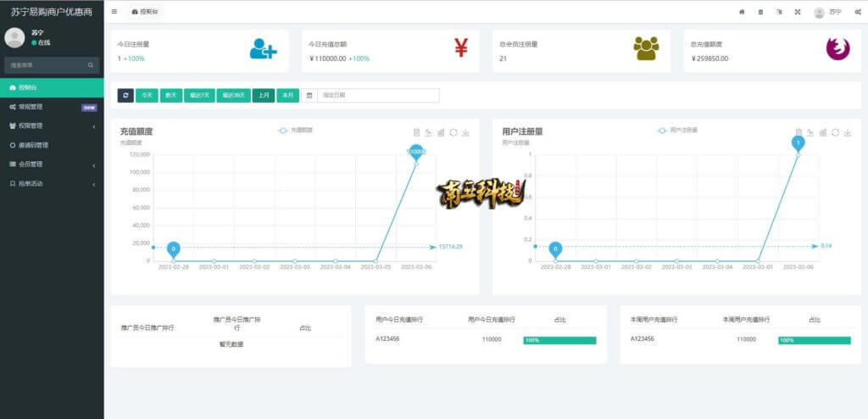Filter by 最近30天 button
The height and width of the screenshot is (419, 868).
pyautogui.click(x=234, y=95)
